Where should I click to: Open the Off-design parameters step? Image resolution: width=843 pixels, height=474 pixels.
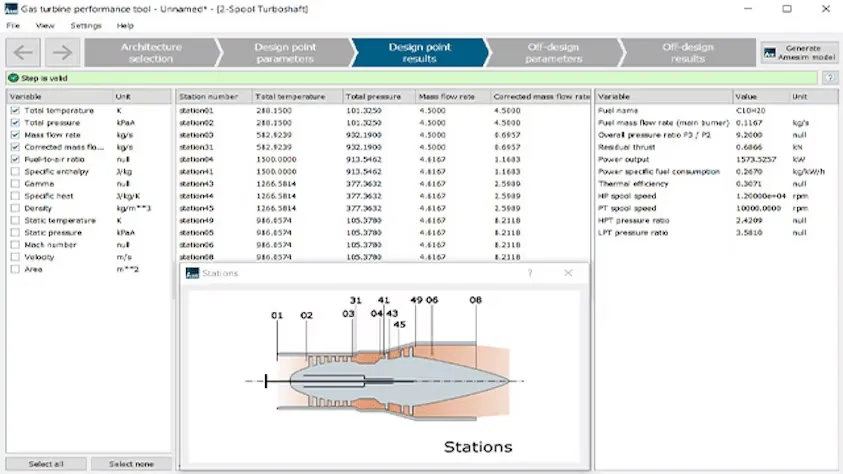(553, 53)
